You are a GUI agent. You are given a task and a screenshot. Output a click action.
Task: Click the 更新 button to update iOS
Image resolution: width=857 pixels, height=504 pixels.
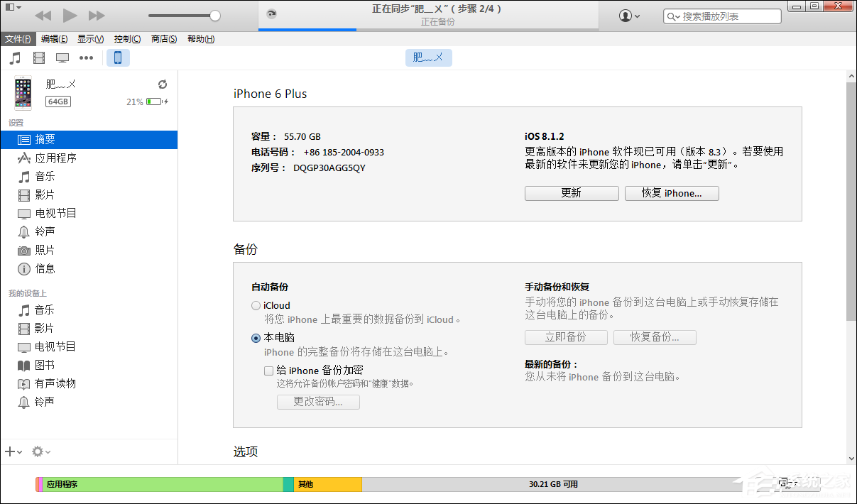571,192
